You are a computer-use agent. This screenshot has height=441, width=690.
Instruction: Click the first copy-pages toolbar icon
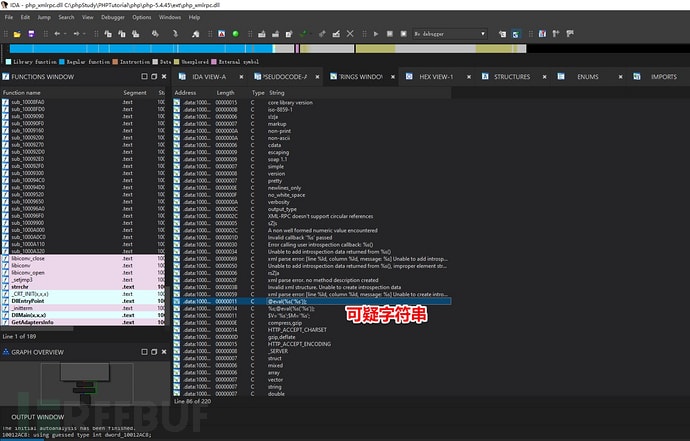click(x=108, y=34)
